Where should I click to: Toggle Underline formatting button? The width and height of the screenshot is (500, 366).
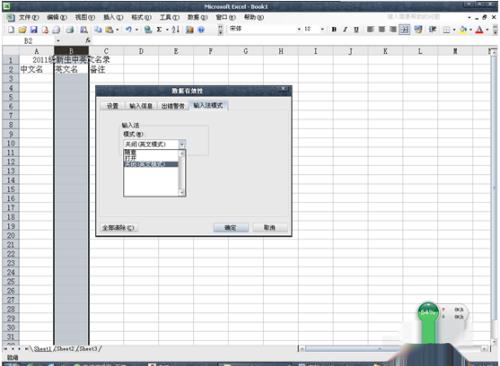click(x=356, y=29)
